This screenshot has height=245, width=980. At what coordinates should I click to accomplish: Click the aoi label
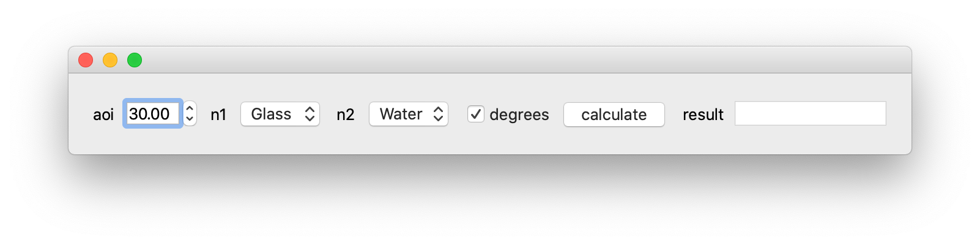[103, 115]
